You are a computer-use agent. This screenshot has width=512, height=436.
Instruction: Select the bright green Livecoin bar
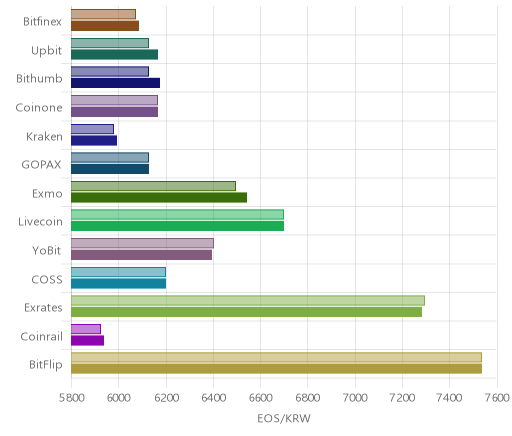tap(177, 226)
